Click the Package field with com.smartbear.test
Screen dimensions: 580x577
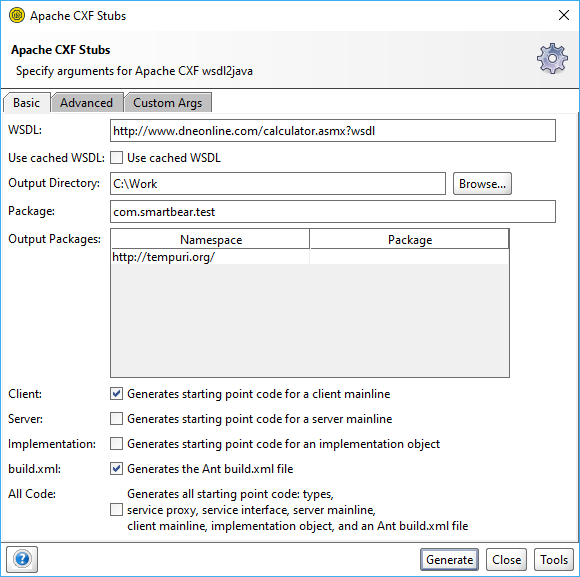coord(333,212)
